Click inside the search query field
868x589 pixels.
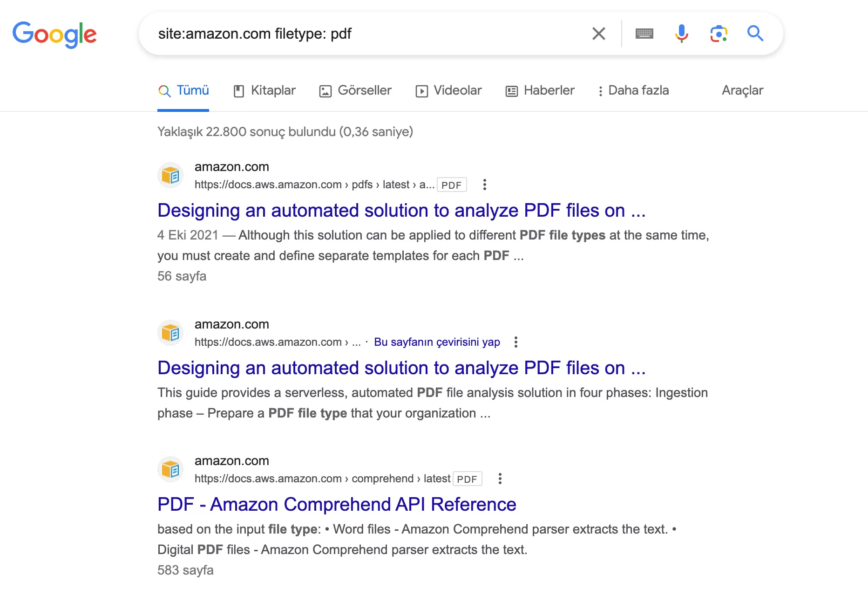(368, 34)
